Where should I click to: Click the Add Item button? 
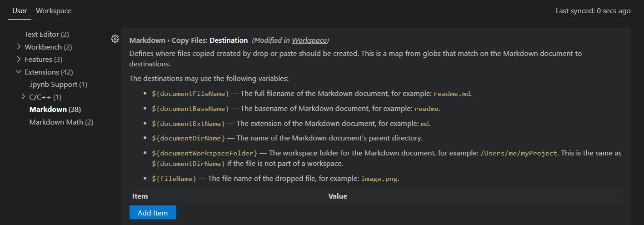coord(153,213)
